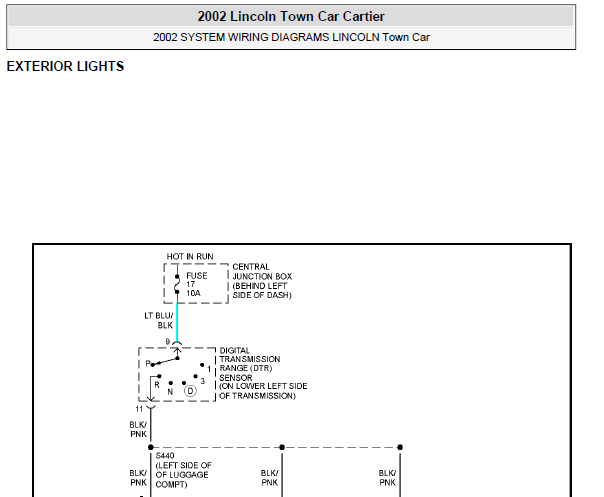Click 'CENTRAL JUNCTION BOX' description text
604x497 pixels.
(x=262, y=281)
